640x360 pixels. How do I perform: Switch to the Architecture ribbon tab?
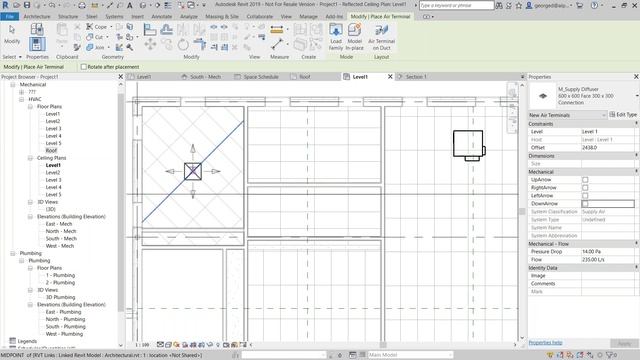click(x=37, y=16)
